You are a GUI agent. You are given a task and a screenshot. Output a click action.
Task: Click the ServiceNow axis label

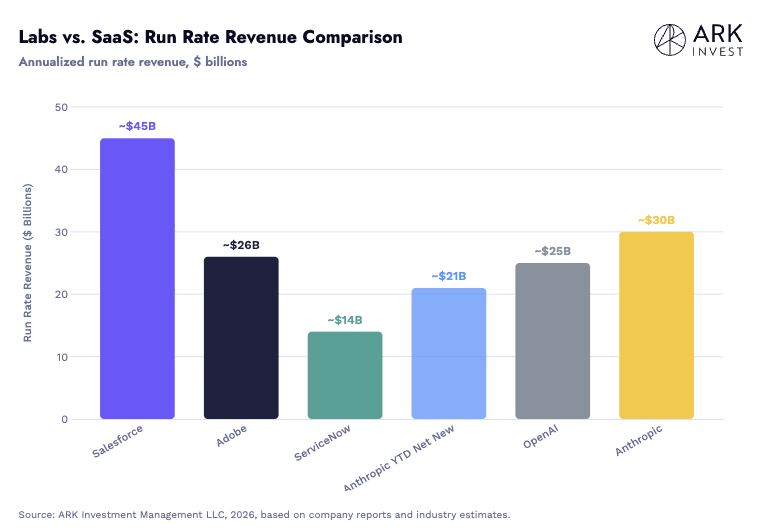click(322, 443)
